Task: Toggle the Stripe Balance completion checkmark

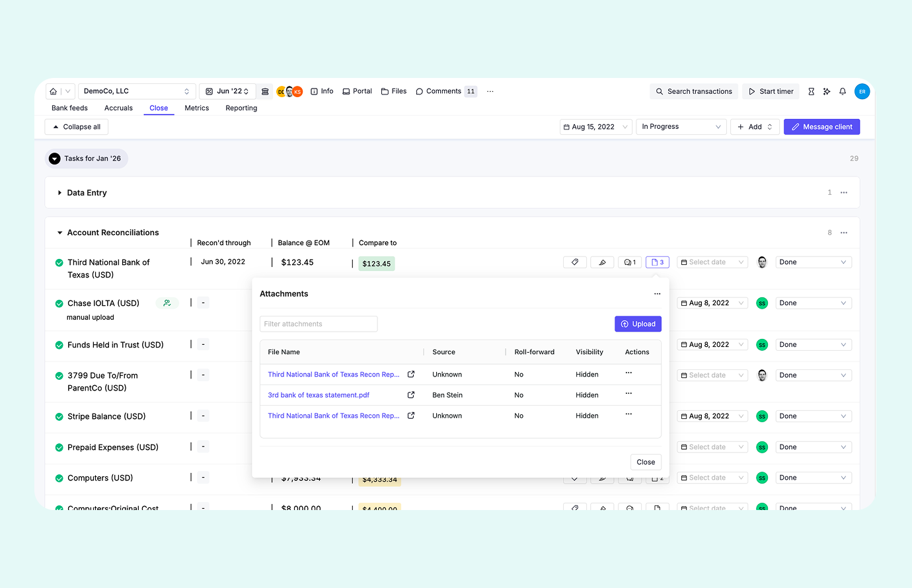Action: [x=59, y=417]
